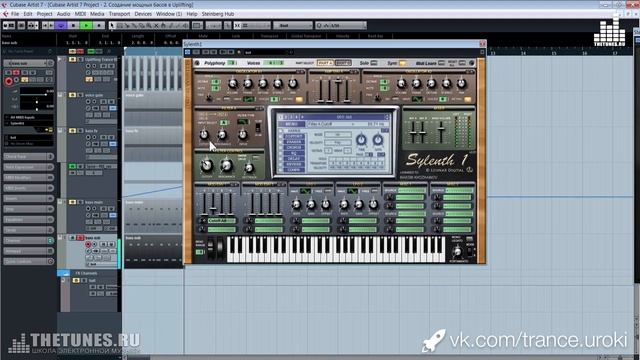The width and height of the screenshot is (640, 360).
Task: Click the Oscillator A1 volume knob
Action: 233,84
